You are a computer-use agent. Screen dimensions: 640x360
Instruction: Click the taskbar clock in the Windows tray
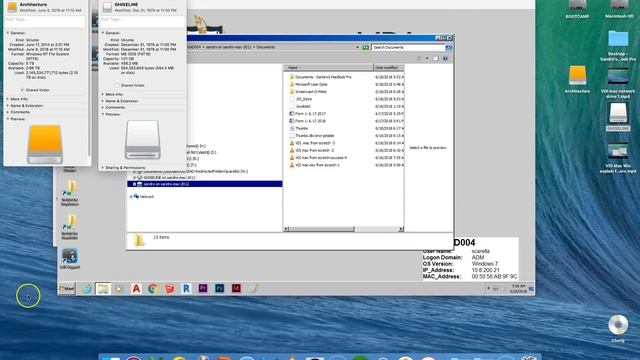point(518,289)
